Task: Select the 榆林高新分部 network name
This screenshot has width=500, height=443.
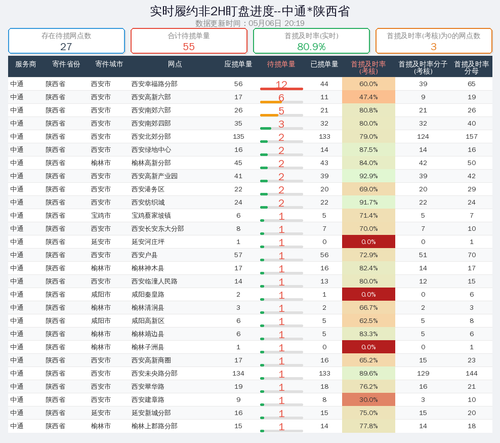Action: pyautogui.click(x=151, y=163)
